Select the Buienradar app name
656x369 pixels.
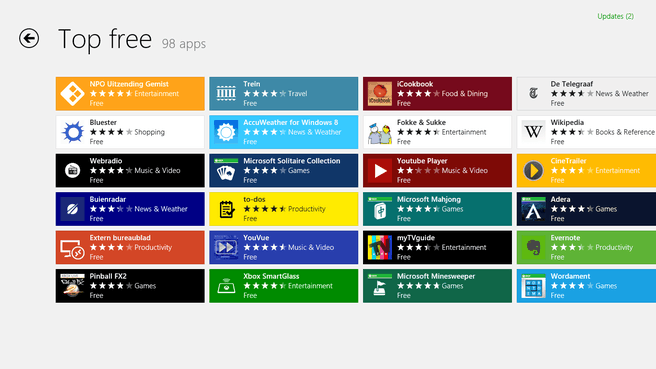pyautogui.click(x=108, y=199)
